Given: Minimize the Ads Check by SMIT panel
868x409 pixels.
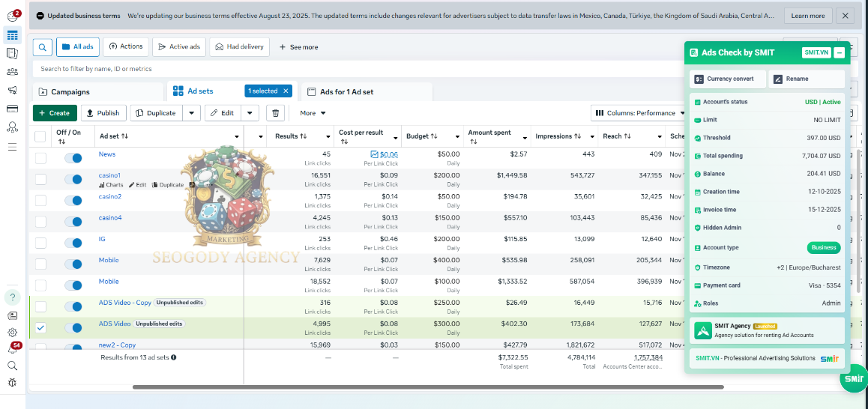Looking at the screenshot, I should pyautogui.click(x=840, y=52).
